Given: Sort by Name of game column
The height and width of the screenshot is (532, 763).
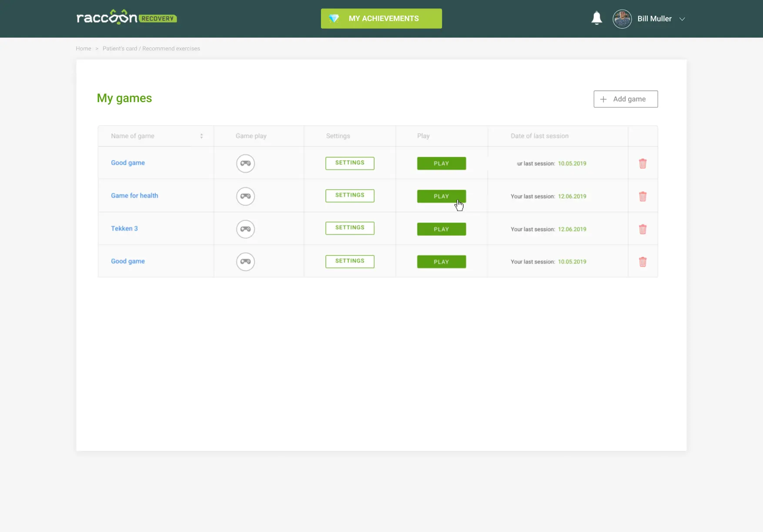Looking at the screenshot, I should 201,136.
